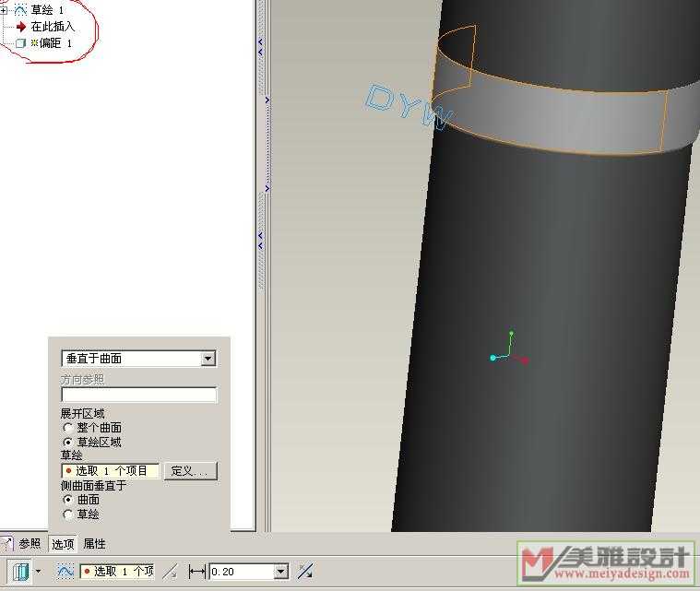This screenshot has width=700, height=591.
Task: Click the 草绘 1 sketch icon in model tree
Action: click(20, 10)
